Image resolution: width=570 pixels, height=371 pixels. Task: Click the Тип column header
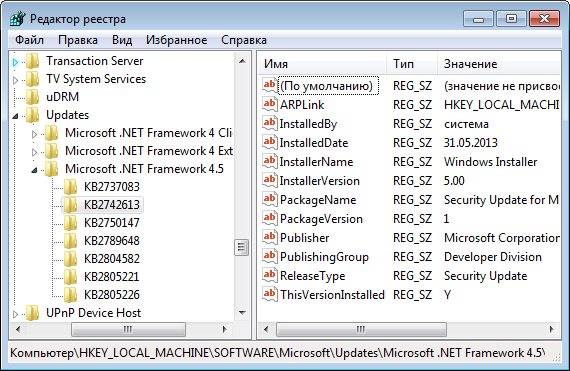[x=412, y=64]
